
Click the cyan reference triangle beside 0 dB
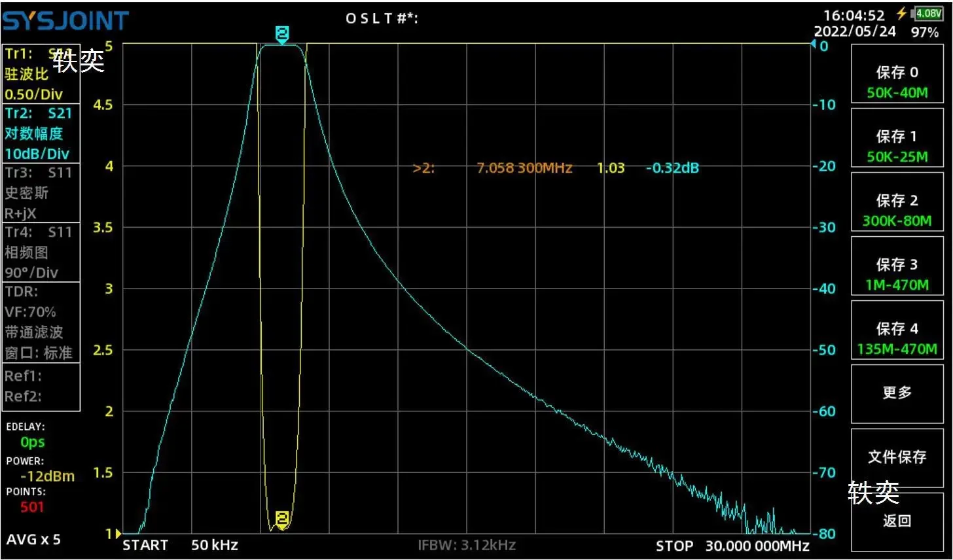(x=814, y=44)
